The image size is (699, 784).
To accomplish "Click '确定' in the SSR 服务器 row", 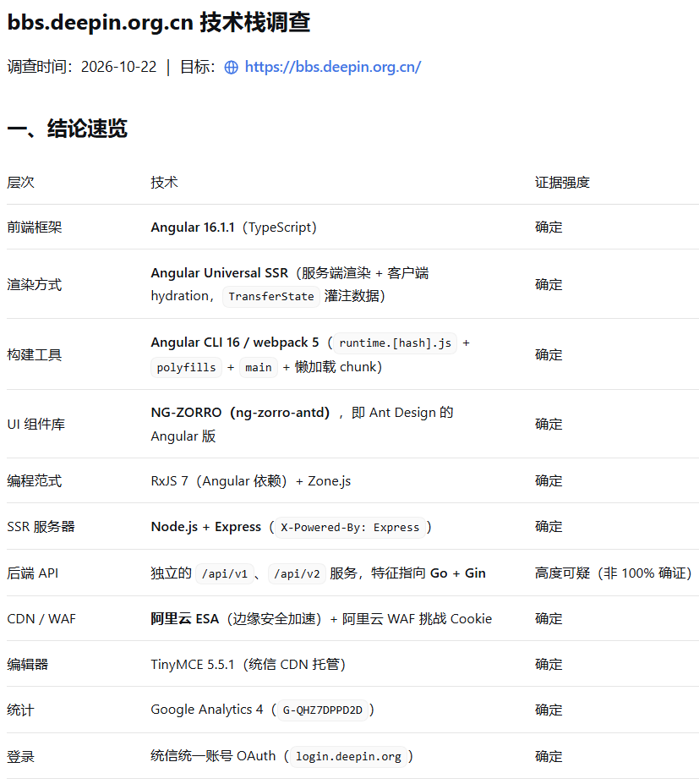I will [x=549, y=527].
